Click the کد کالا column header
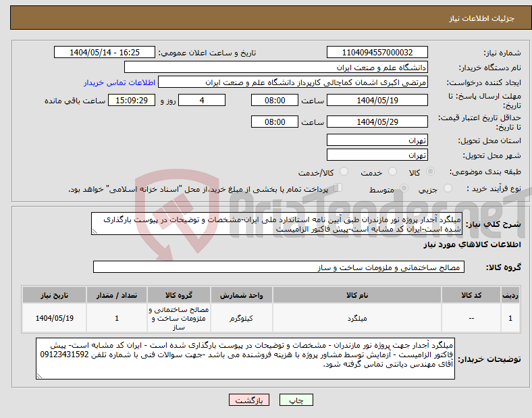The width and height of the screenshot is (532, 418). click(471, 295)
